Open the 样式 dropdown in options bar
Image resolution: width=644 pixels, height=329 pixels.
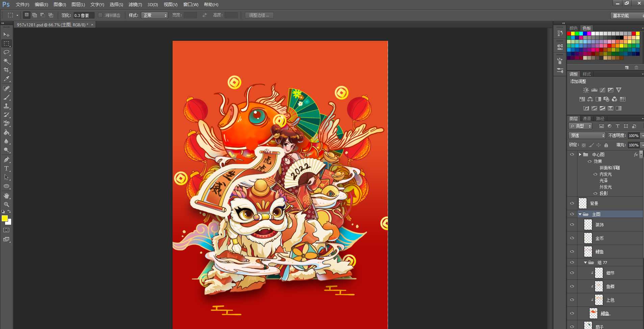click(155, 15)
